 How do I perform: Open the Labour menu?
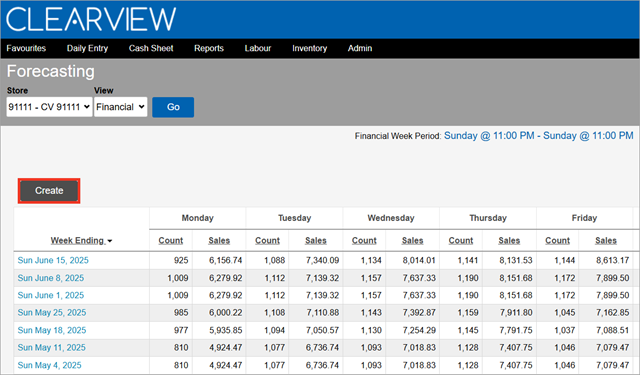(x=258, y=48)
